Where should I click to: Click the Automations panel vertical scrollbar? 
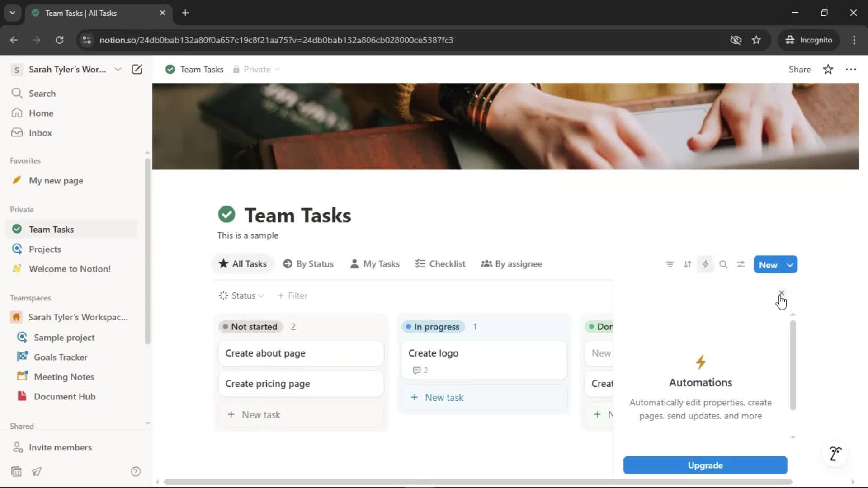[793, 365]
